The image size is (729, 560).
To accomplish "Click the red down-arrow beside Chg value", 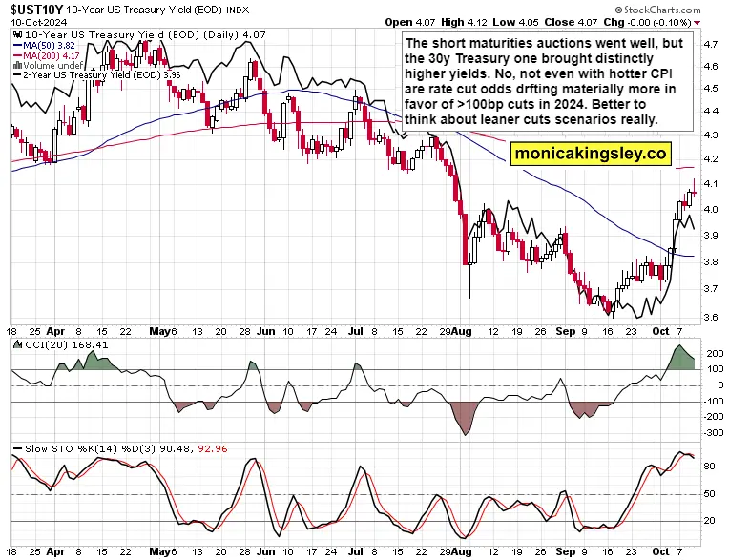I will coord(697,23).
